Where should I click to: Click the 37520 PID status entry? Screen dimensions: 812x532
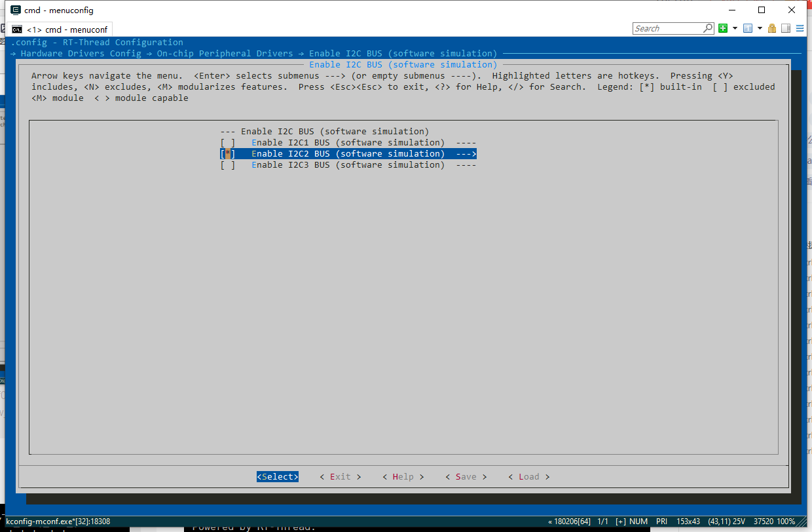click(x=764, y=522)
